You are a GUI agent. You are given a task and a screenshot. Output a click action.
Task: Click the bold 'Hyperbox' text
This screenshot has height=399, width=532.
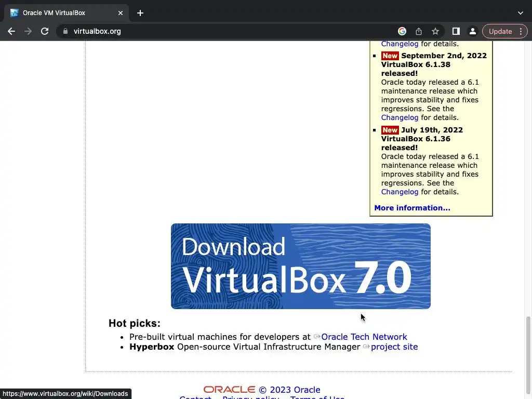[152, 347]
